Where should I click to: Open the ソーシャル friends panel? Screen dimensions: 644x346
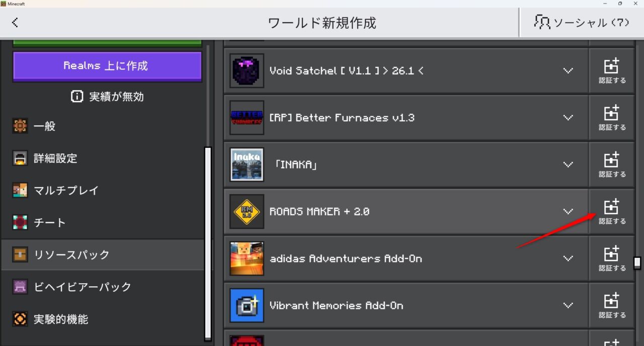pyautogui.click(x=582, y=23)
